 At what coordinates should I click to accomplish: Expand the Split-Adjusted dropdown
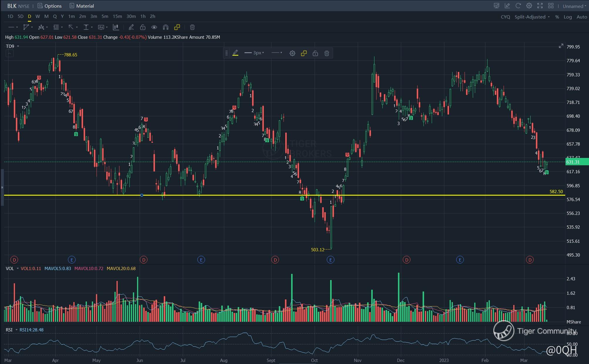click(532, 17)
